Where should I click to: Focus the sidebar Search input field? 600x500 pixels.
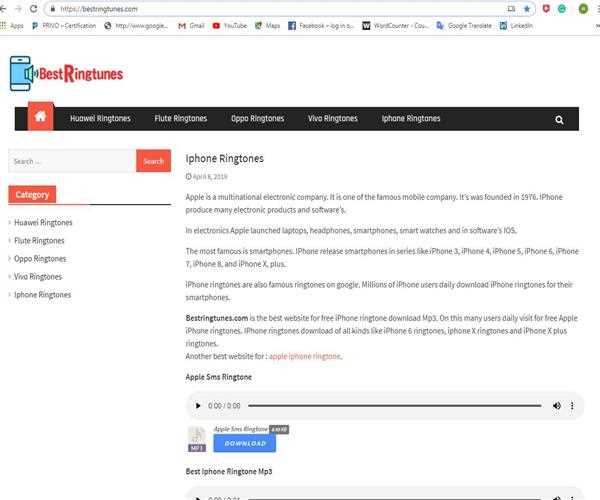pyautogui.click(x=71, y=161)
